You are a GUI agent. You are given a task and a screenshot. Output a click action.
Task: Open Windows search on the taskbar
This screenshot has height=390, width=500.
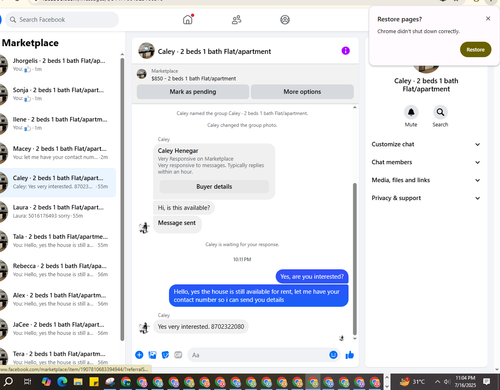(x=8, y=381)
